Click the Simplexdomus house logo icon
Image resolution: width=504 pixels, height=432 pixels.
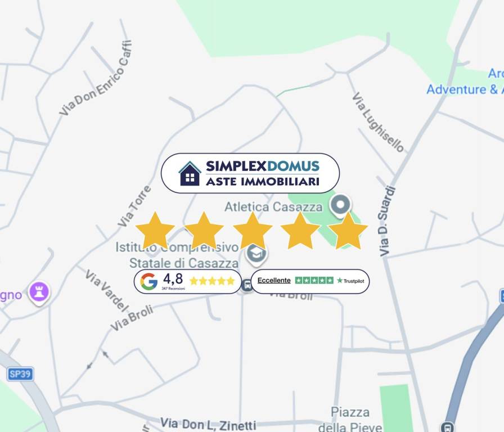coord(190,174)
